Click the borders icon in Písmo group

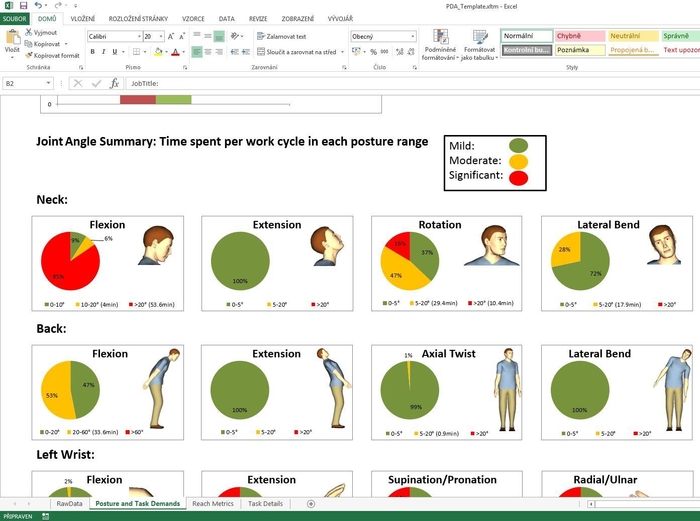[x=137, y=52]
